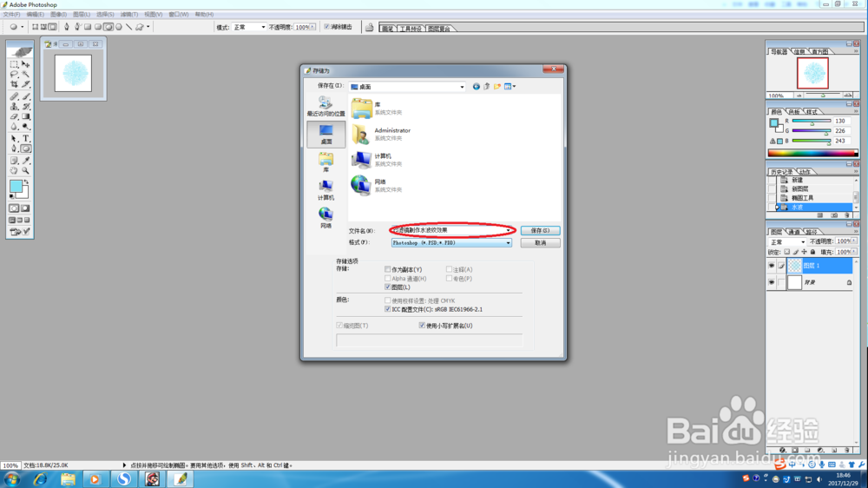Select the Move tool
868x488 pixels.
click(25, 64)
